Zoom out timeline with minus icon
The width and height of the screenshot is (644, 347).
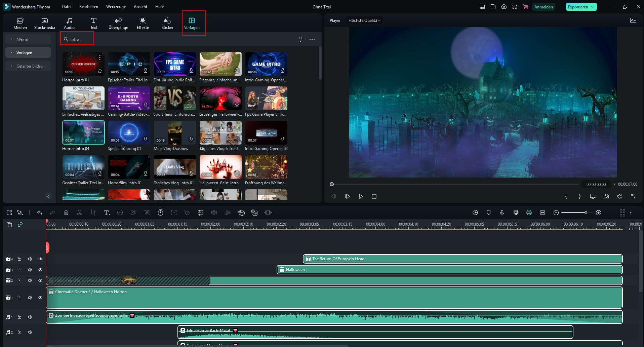point(556,213)
